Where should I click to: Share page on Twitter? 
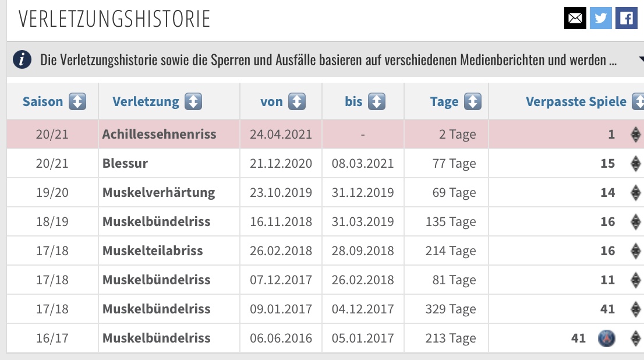(601, 18)
